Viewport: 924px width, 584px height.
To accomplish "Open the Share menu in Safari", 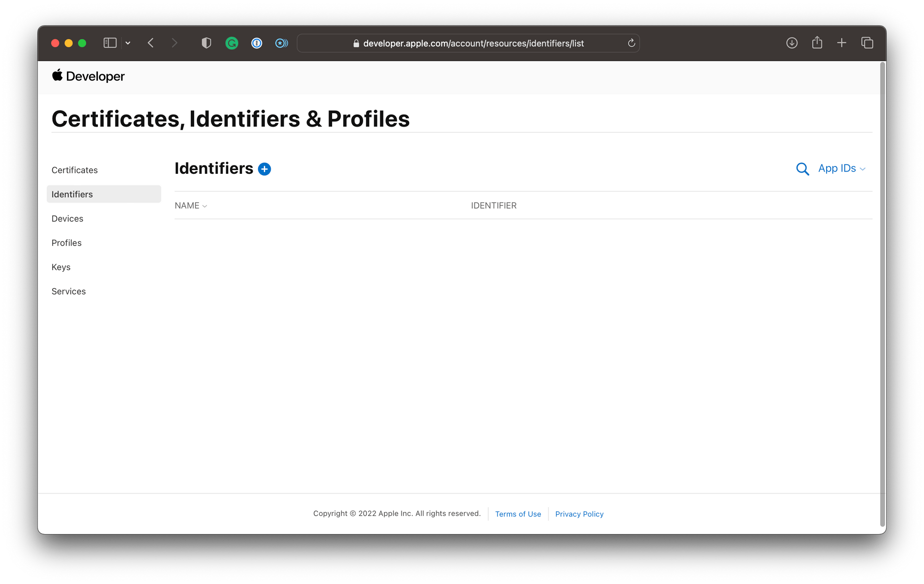I will [817, 43].
